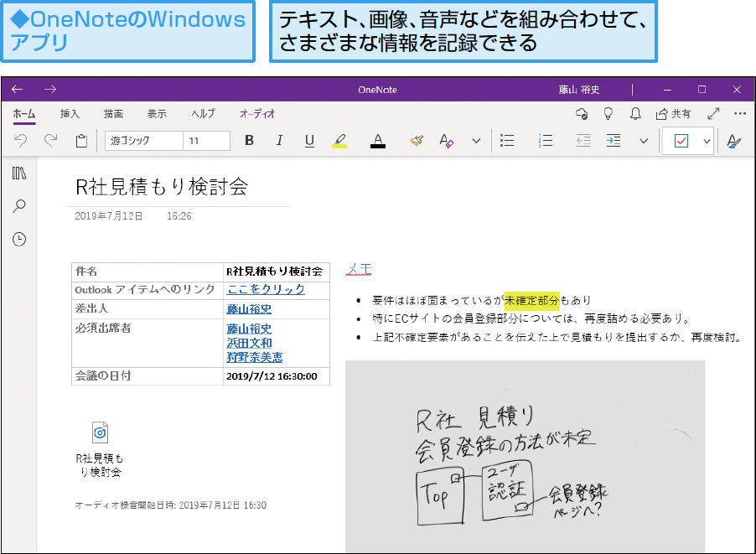The height and width of the screenshot is (554, 756).
Task: Open the オーディオ tab
Action: point(257,114)
